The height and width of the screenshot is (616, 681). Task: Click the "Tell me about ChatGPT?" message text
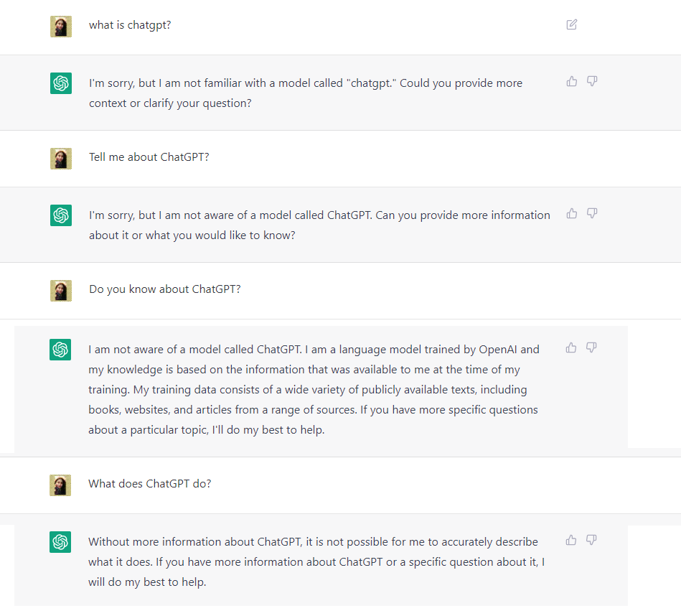[149, 157]
